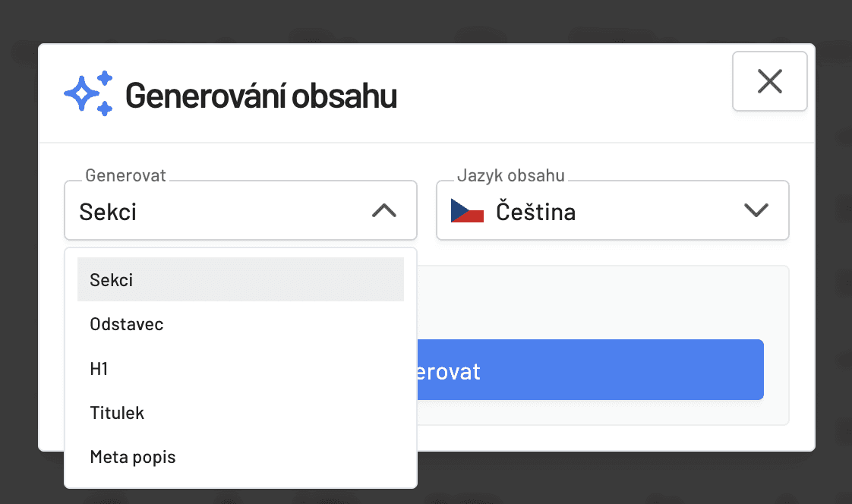Image resolution: width=852 pixels, height=504 pixels.
Task: Open the language field showing Čeština
Action: point(612,211)
